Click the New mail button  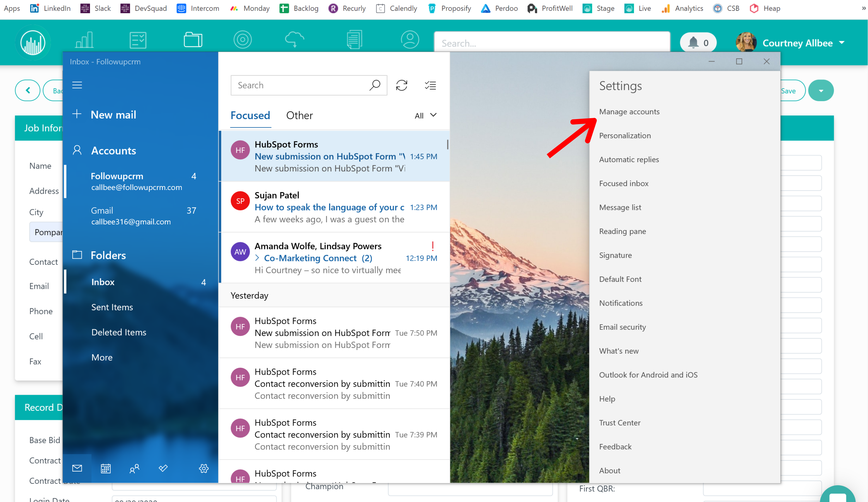(x=113, y=115)
